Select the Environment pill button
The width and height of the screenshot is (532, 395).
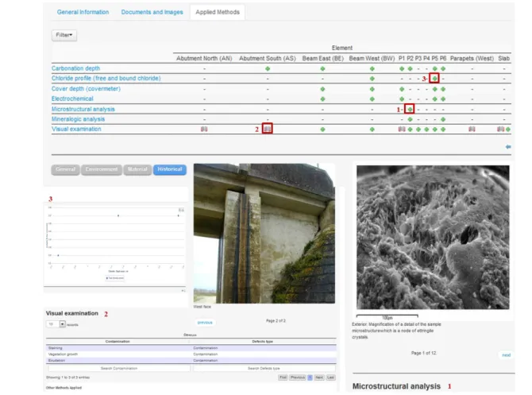click(102, 169)
